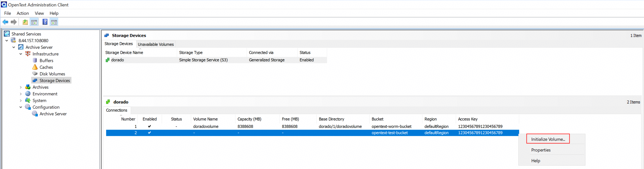Expand the Environment tree node
This screenshot has height=169, width=644.
click(x=21, y=94)
